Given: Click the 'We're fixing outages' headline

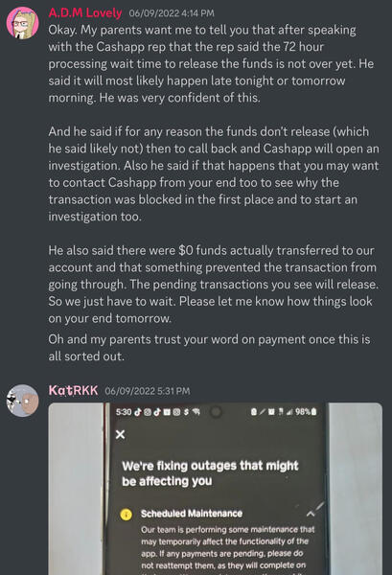Looking at the screenshot, I should click(x=210, y=473).
